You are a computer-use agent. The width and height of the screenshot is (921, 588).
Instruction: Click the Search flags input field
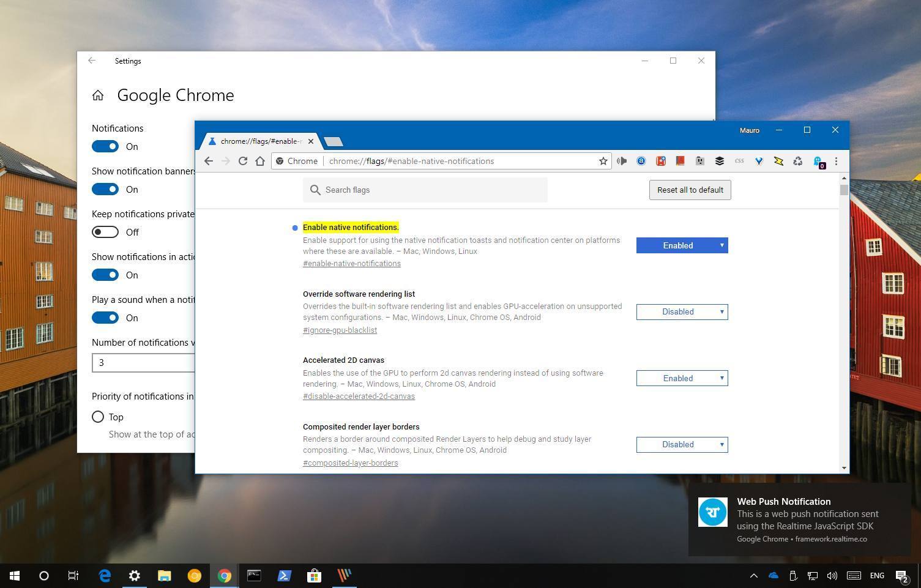[x=425, y=190]
